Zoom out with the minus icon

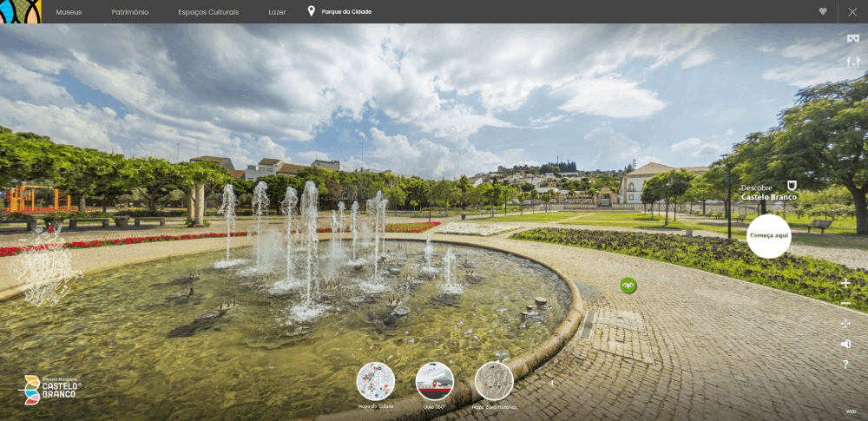pyautogui.click(x=846, y=303)
